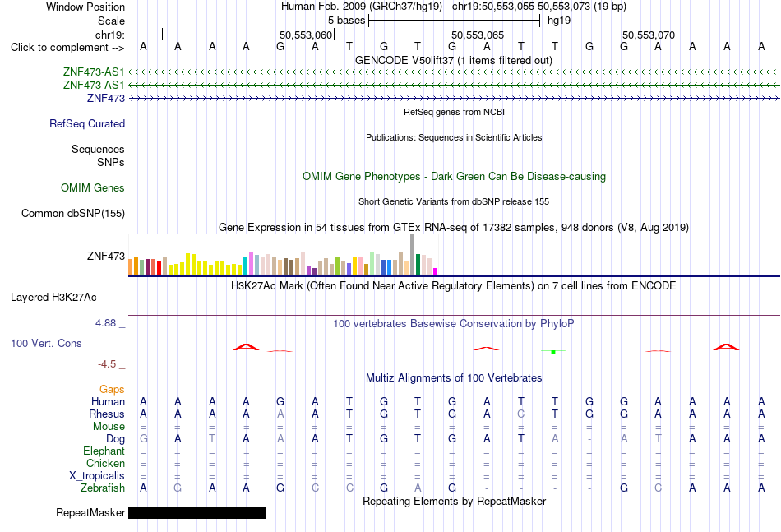Click the 50,553,060 position tick label

point(305,35)
